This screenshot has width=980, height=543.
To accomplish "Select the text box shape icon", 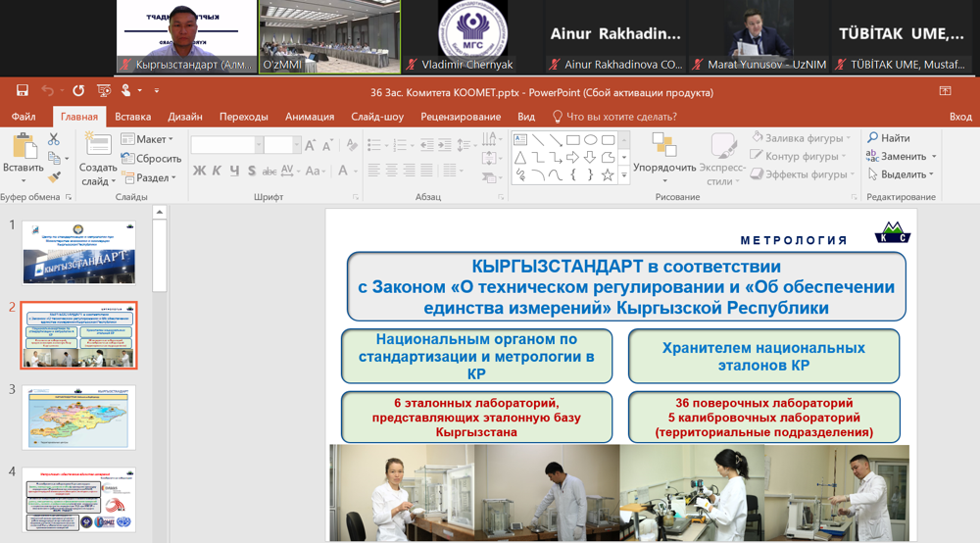I will [520, 140].
